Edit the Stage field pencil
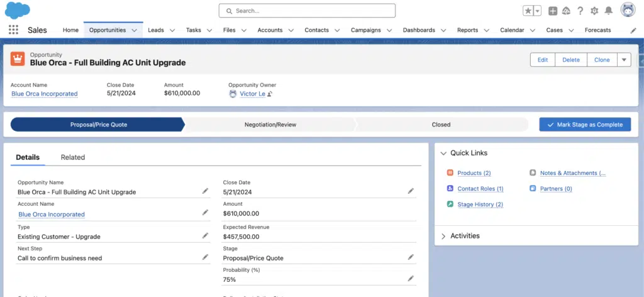This screenshot has width=644, height=297. (x=411, y=257)
